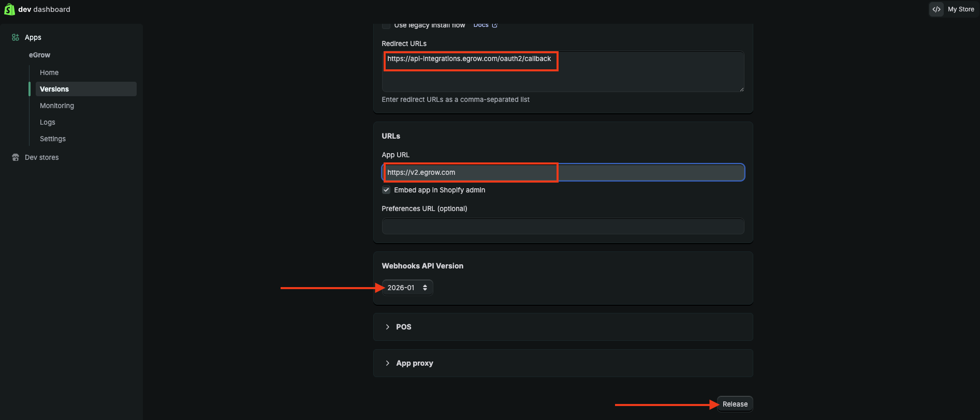
Task: Open the Docs link
Action: point(481,25)
